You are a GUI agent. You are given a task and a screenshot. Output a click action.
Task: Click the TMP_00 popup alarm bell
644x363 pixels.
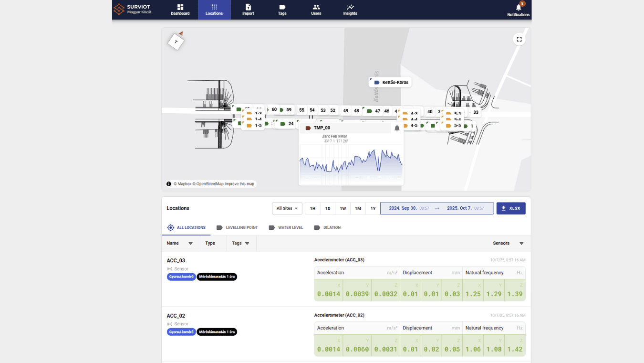pos(397,128)
